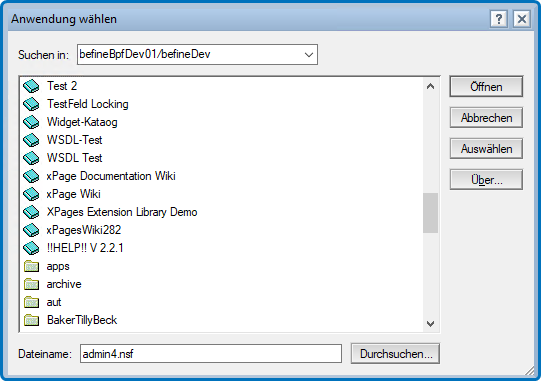The height and width of the screenshot is (381, 541).
Task: Click the Über... button
Action: point(486,179)
